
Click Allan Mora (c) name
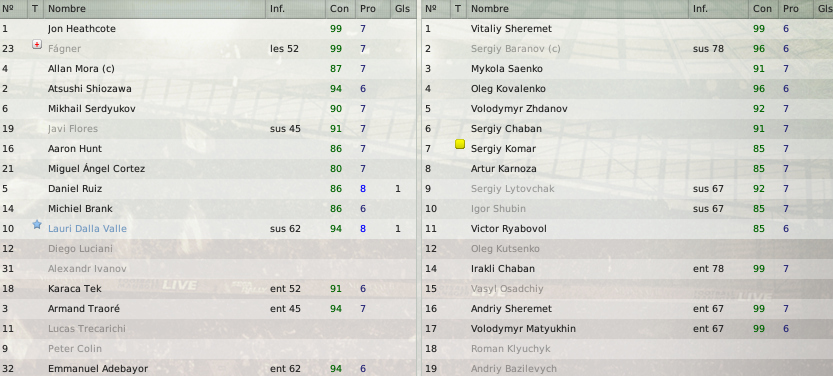coord(81,69)
